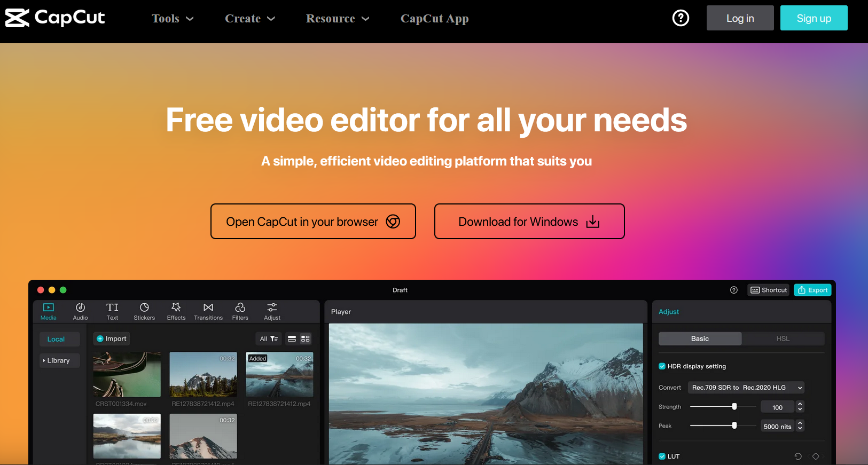This screenshot has height=465, width=868.
Task: Click the Strength value field showing 100
Action: coord(778,407)
